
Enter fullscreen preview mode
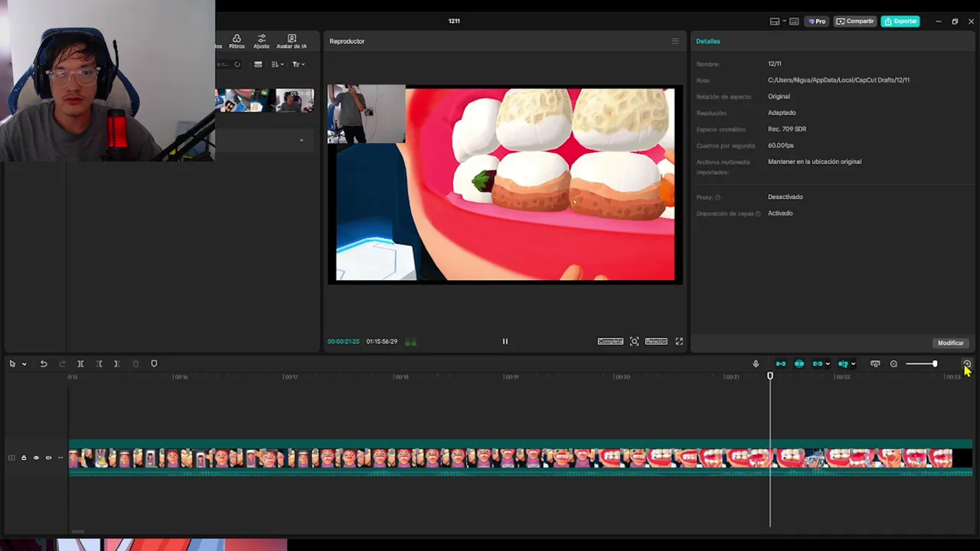coord(679,341)
